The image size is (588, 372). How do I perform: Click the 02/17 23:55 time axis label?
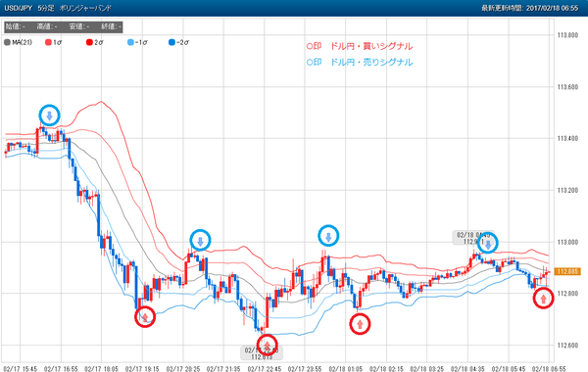click(x=305, y=369)
